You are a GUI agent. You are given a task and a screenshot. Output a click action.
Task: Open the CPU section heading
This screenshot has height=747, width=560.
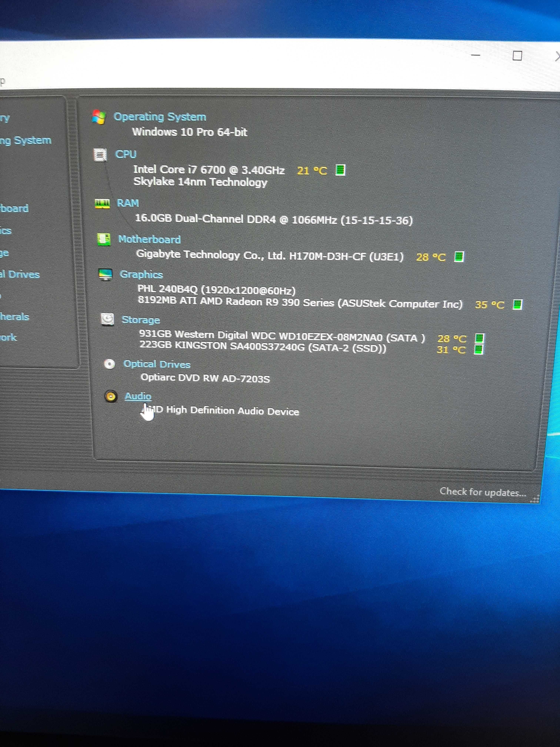126,154
